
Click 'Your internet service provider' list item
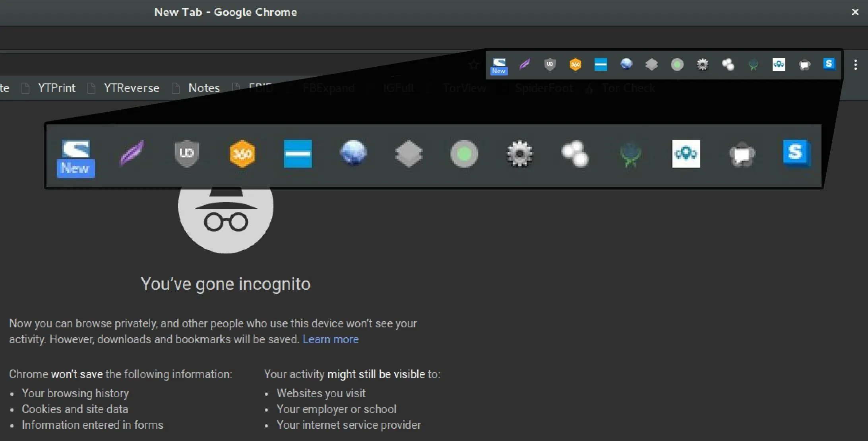click(349, 425)
